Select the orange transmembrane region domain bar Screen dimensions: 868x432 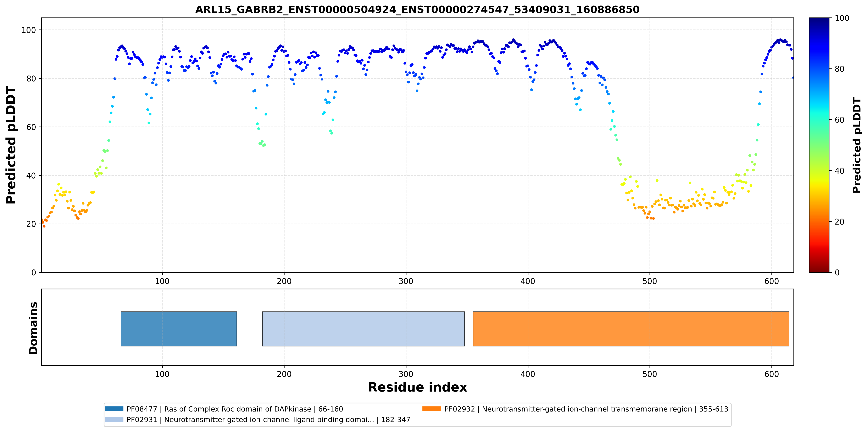631,329
